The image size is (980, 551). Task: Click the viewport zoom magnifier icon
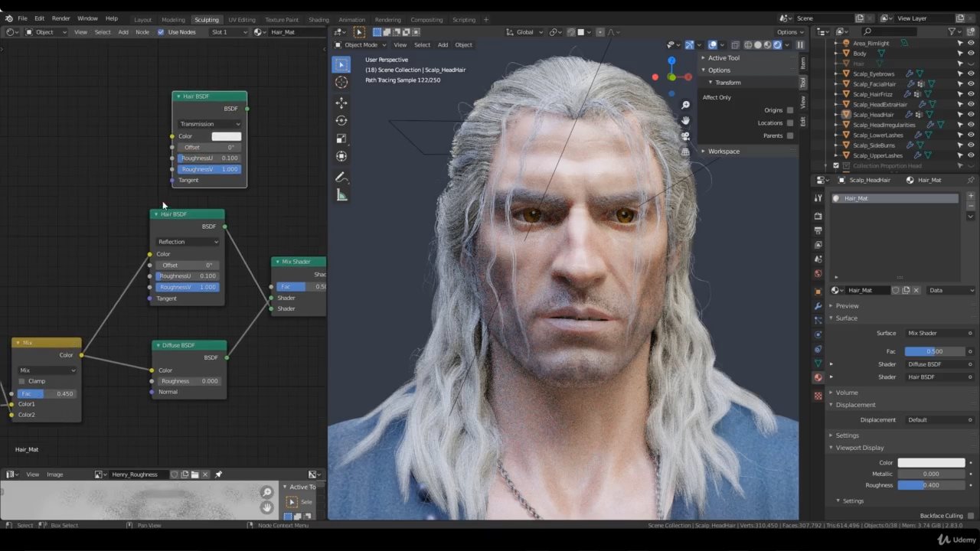[685, 105]
